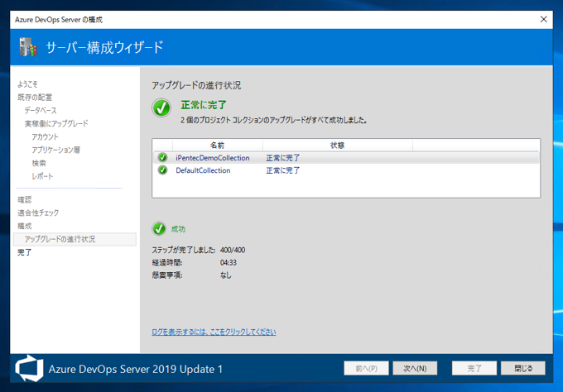Click the green 成功 label

178,229
